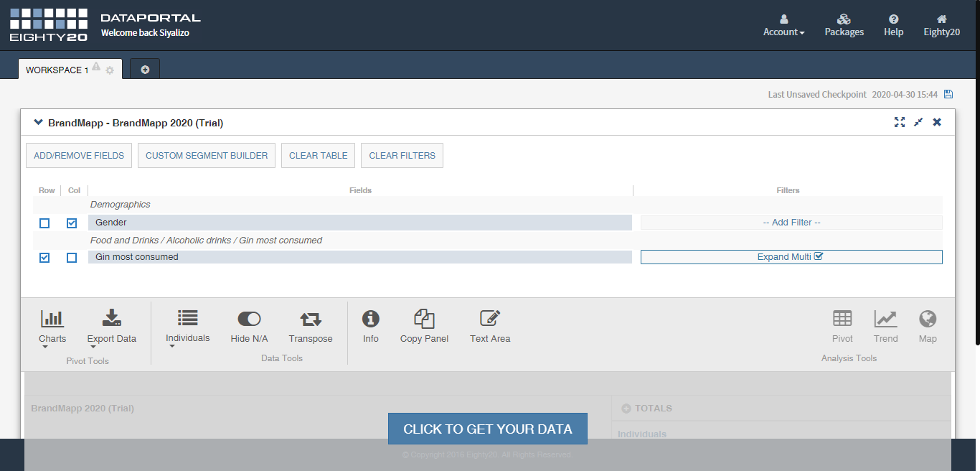Open the Info icon

(x=371, y=319)
